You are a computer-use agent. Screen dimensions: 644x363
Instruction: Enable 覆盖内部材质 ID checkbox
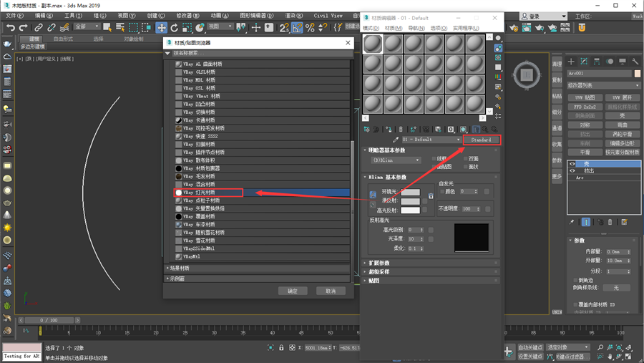coord(575,304)
